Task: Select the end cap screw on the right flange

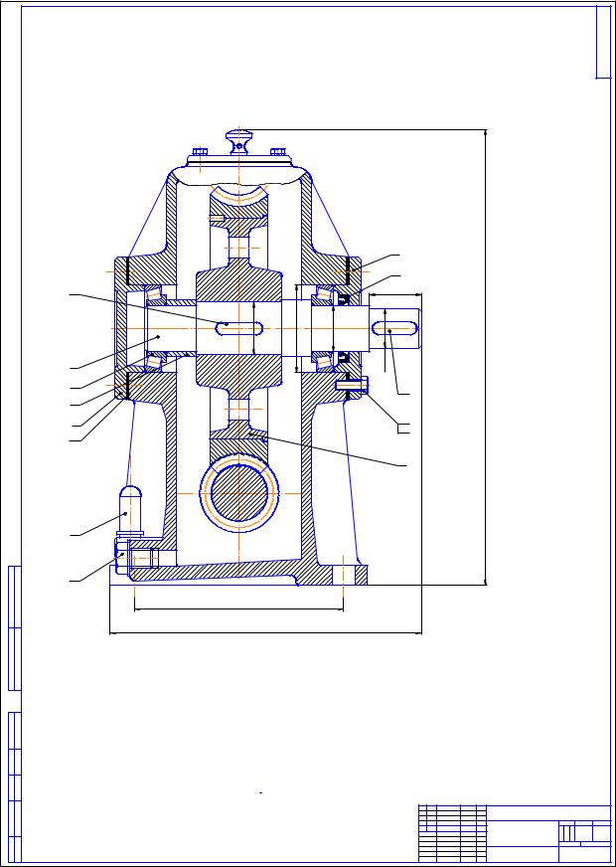Action: click(352, 385)
